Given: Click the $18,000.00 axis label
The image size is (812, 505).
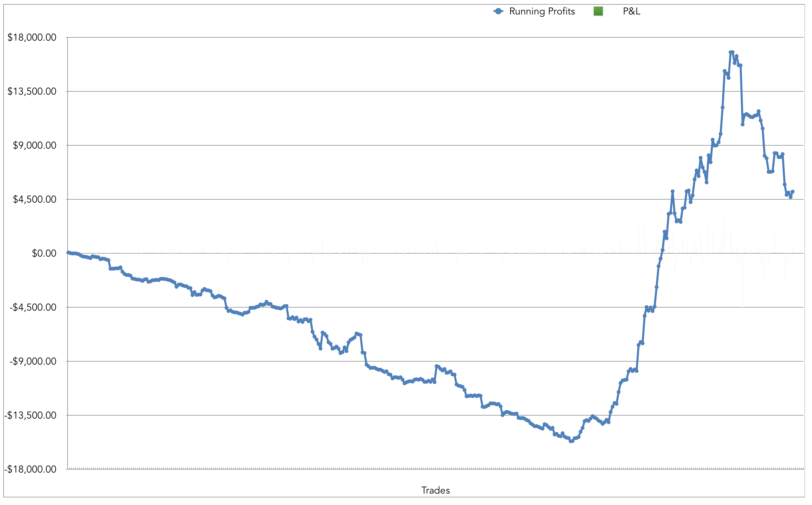Looking at the screenshot, I should click(x=32, y=37).
